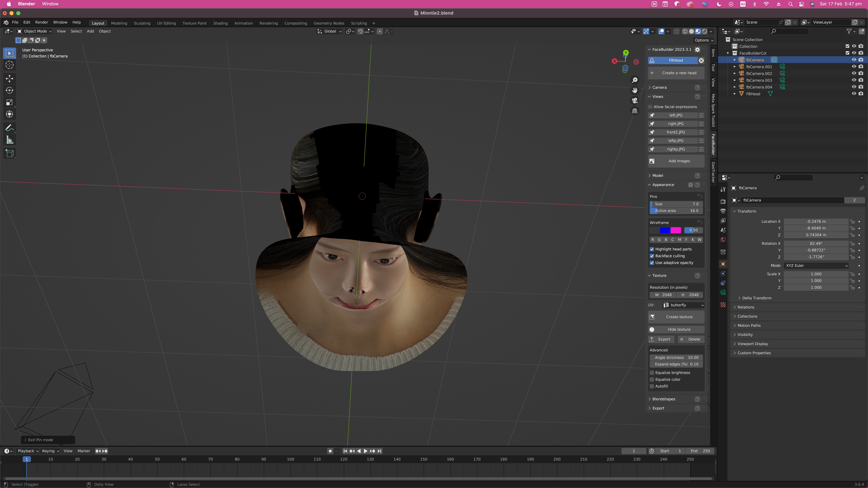Switch to Sculpting workspace tab

coord(142,23)
